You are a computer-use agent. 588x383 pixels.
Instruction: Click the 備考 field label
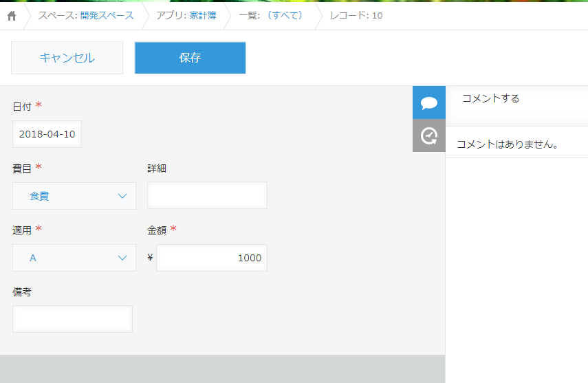click(22, 292)
